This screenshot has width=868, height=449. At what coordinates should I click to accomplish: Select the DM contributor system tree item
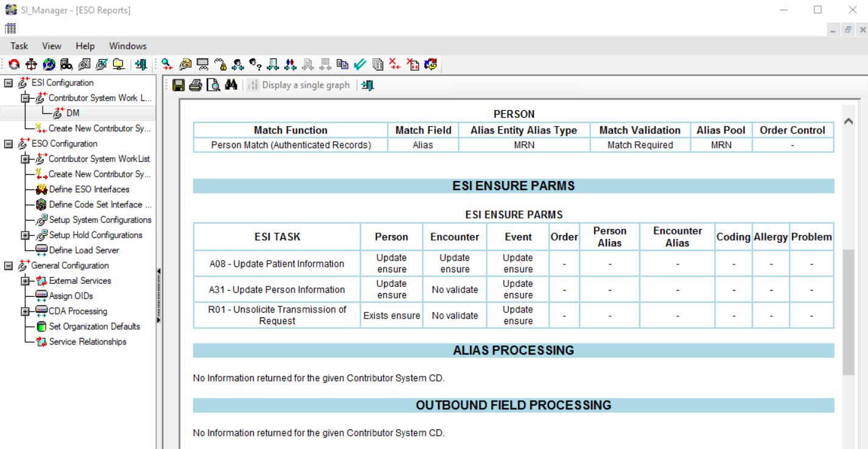[x=73, y=113]
